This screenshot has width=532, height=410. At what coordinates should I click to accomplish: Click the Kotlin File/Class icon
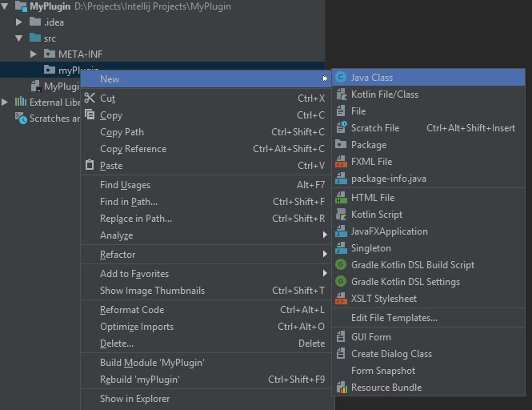coord(342,94)
